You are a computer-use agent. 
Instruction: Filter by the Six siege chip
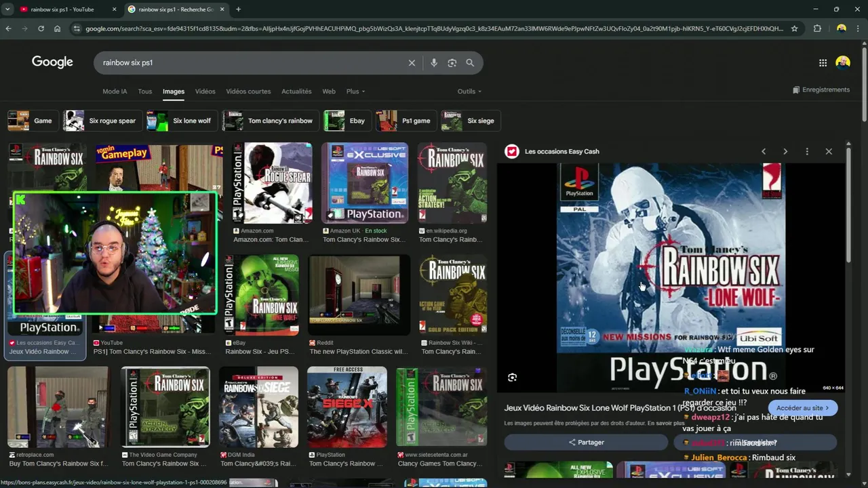click(471, 121)
